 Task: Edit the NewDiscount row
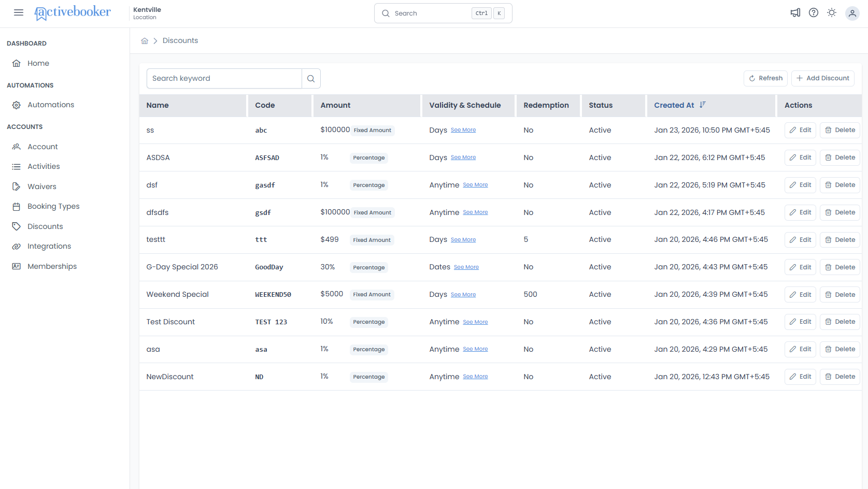click(x=800, y=377)
